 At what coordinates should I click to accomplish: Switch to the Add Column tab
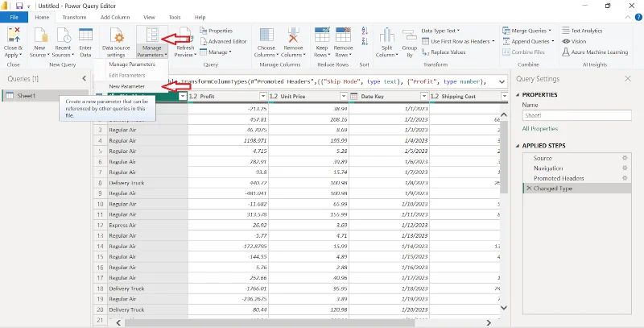tap(115, 17)
